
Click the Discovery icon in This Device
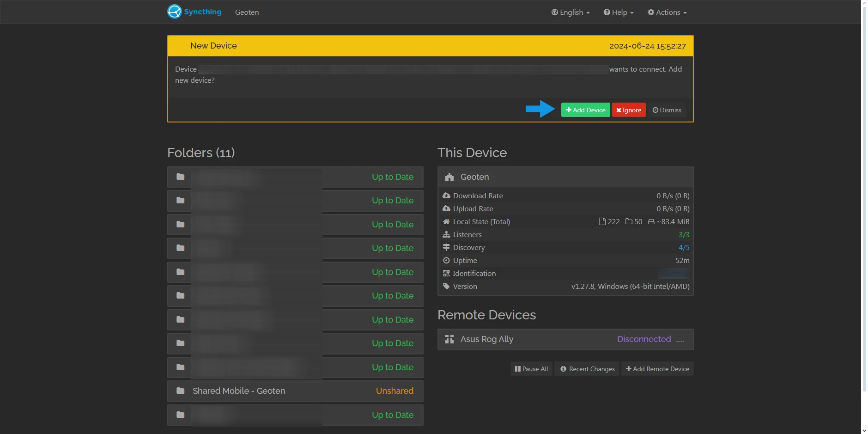point(446,247)
